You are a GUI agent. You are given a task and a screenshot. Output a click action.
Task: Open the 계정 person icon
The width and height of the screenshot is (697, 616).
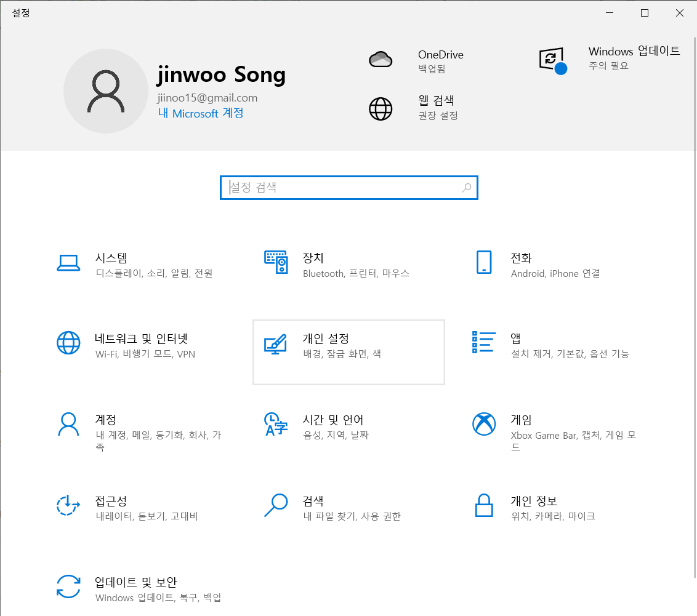coord(68,425)
